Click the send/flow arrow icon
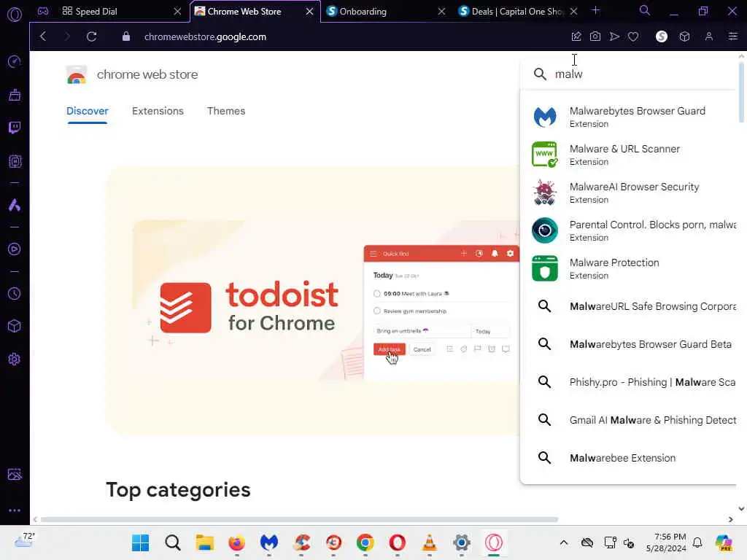Image resolution: width=747 pixels, height=560 pixels. point(614,36)
